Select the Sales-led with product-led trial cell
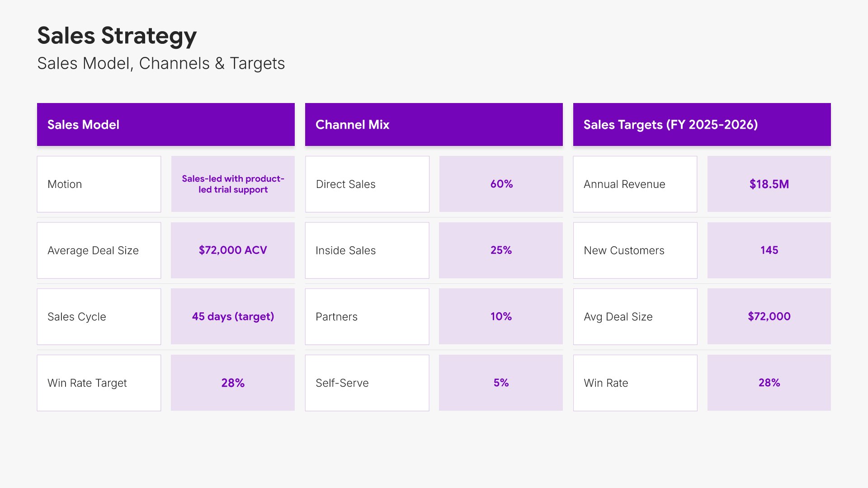Viewport: 868px width, 488px height. tap(233, 184)
